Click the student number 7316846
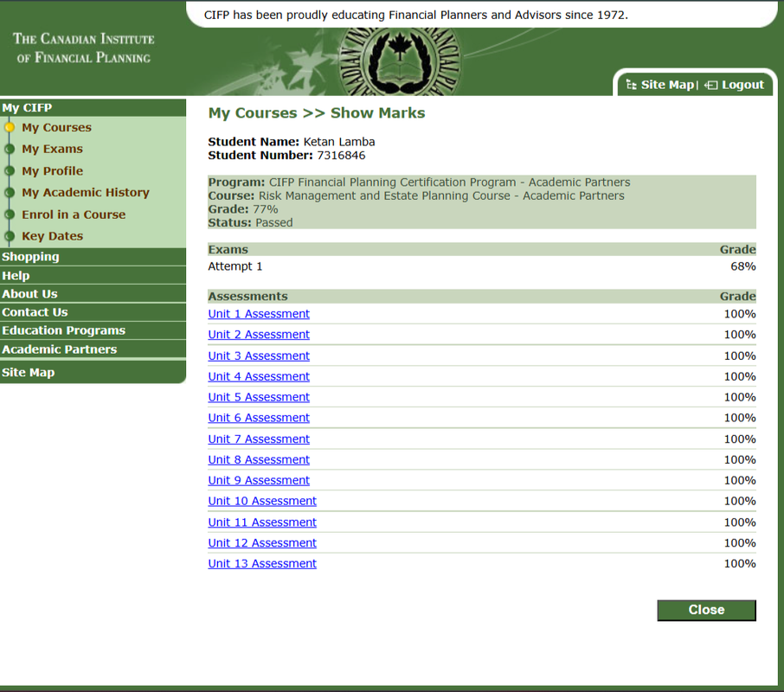The width and height of the screenshot is (784, 692). [x=341, y=156]
